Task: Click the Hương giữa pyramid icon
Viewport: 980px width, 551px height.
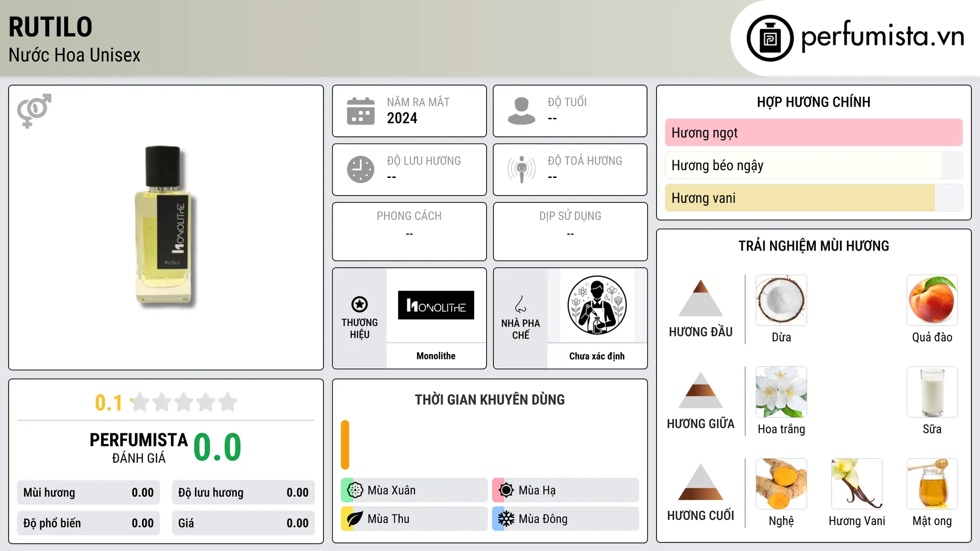Action: 701,390
